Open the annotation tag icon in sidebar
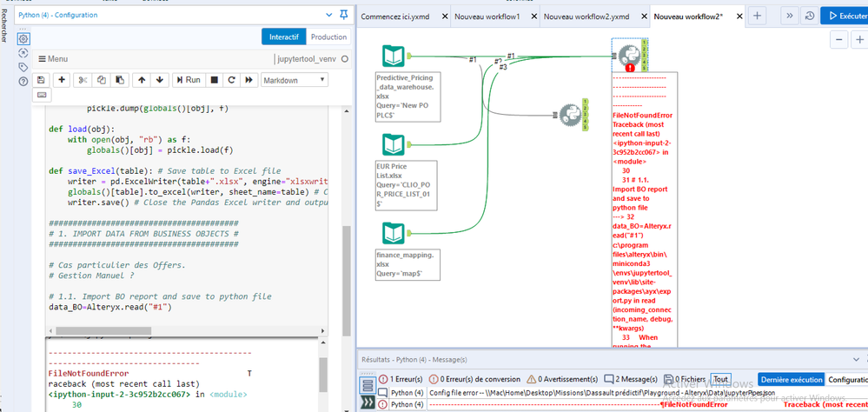The width and height of the screenshot is (868, 412). (23, 67)
